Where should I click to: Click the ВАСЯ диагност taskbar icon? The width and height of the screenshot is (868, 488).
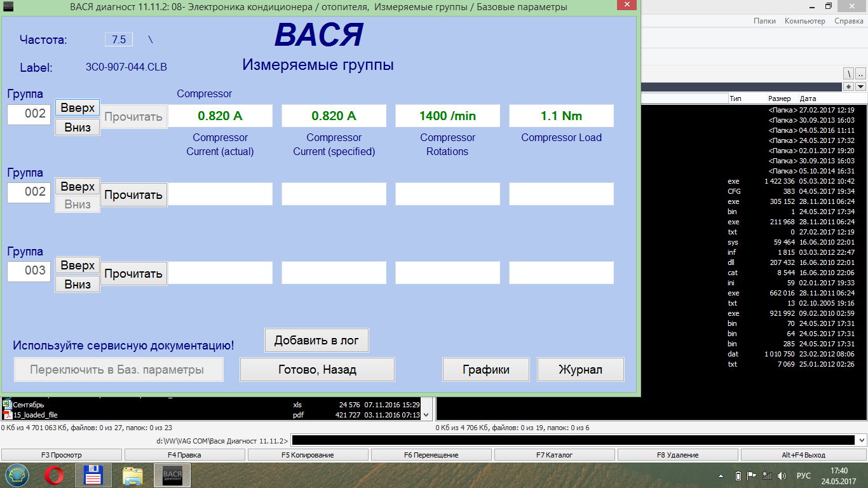172,475
